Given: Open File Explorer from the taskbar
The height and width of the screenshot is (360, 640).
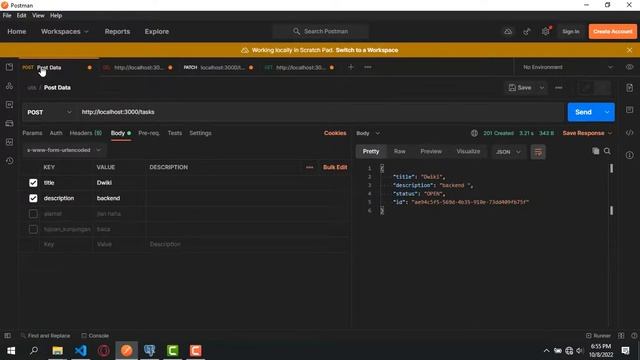Looking at the screenshot, I should (x=58, y=351).
